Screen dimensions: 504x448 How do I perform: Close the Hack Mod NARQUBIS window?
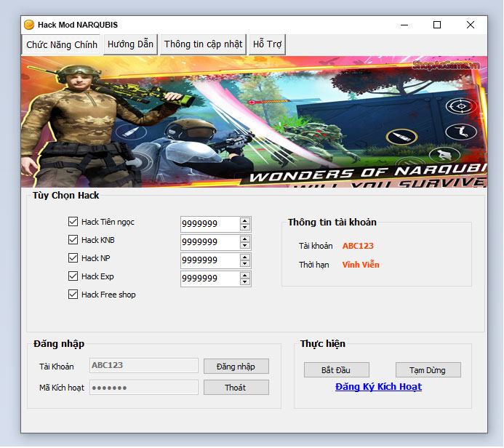(471, 25)
